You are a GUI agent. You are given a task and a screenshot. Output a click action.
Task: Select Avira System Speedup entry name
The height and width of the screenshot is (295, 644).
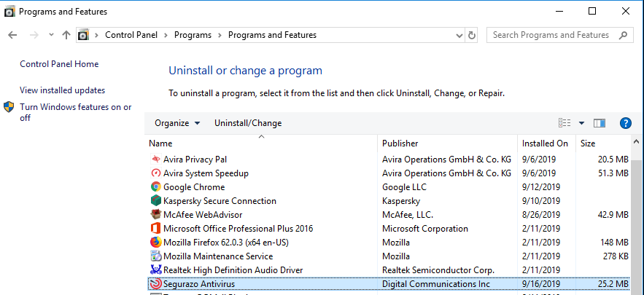(206, 173)
